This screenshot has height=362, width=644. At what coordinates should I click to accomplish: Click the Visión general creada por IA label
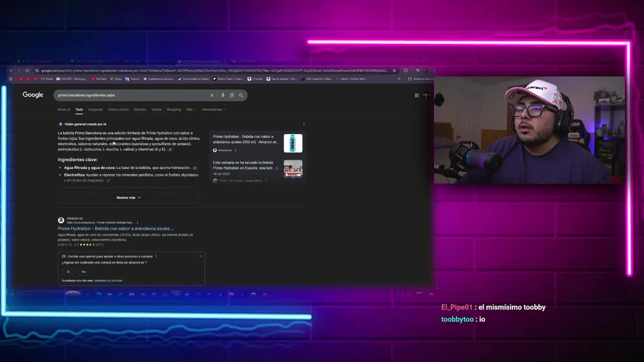85,124
